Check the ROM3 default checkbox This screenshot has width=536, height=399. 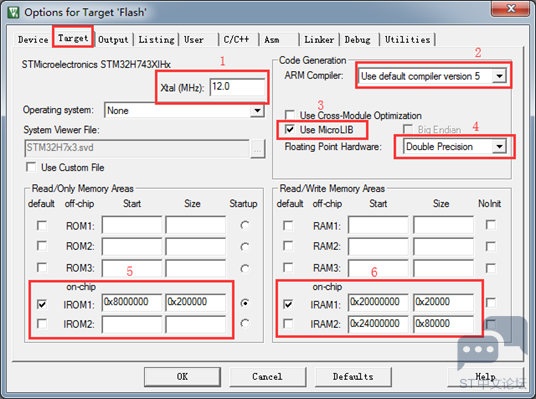click(x=42, y=267)
